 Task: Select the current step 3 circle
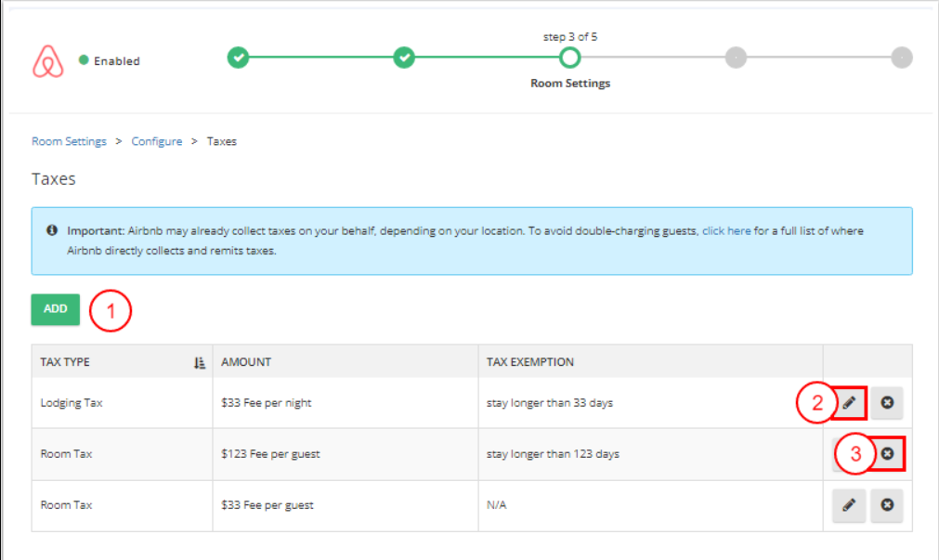(x=569, y=58)
